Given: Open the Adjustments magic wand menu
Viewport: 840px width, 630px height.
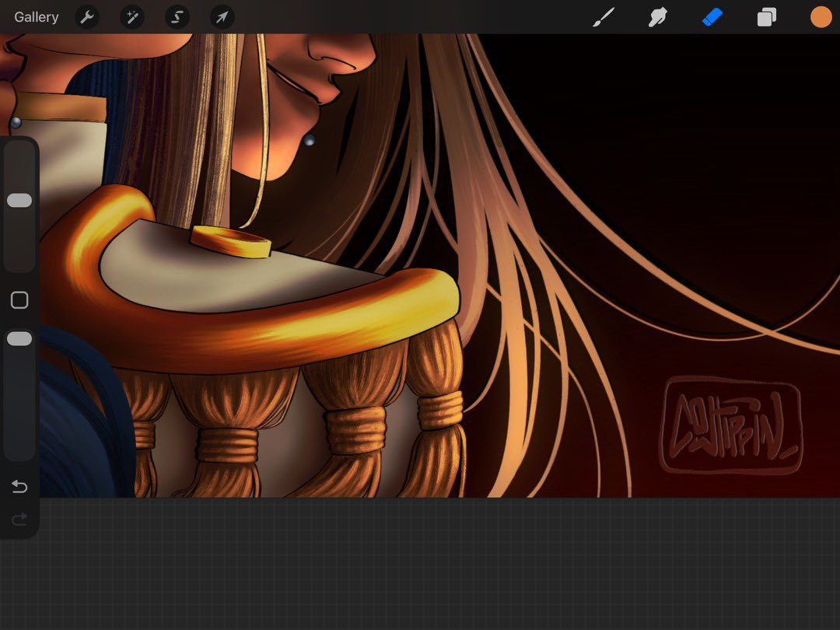Looking at the screenshot, I should [x=131, y=17].
